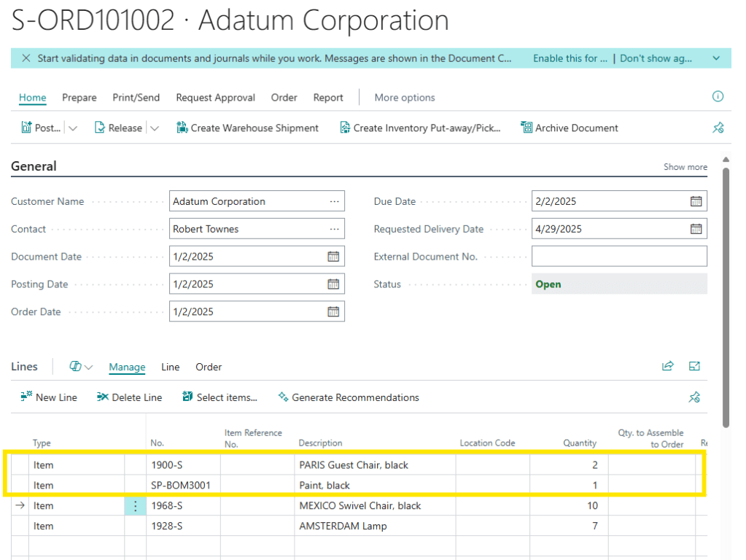Click Generate Recommendations in Lines toolbar
This screenshot has height=560, width=746.
point(349,397)
